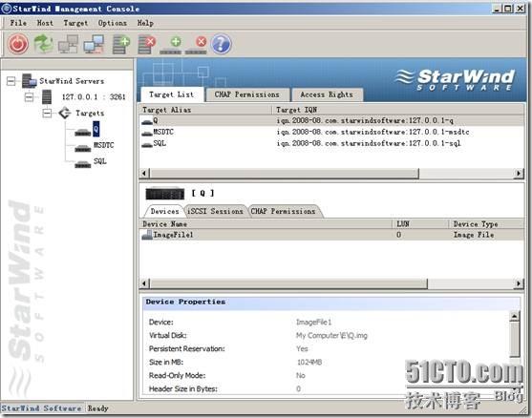Screen dimensions: 532x418
Task: Click the IQN ending in 1-sql
Action: click(369, 143)
